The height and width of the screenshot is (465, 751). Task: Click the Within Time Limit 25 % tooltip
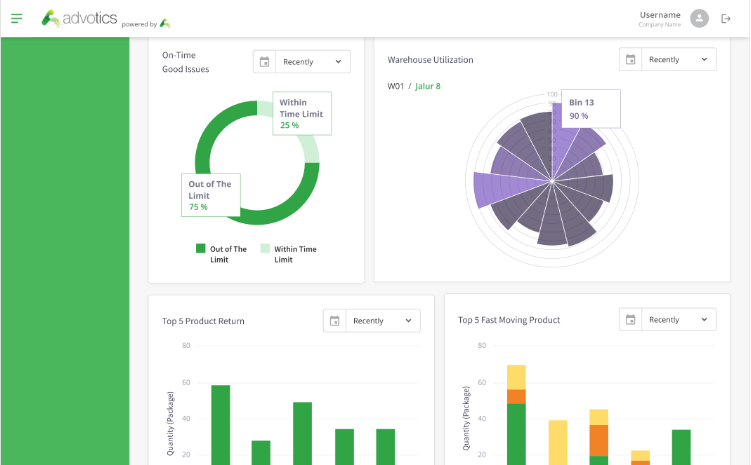tap(302, 113)
